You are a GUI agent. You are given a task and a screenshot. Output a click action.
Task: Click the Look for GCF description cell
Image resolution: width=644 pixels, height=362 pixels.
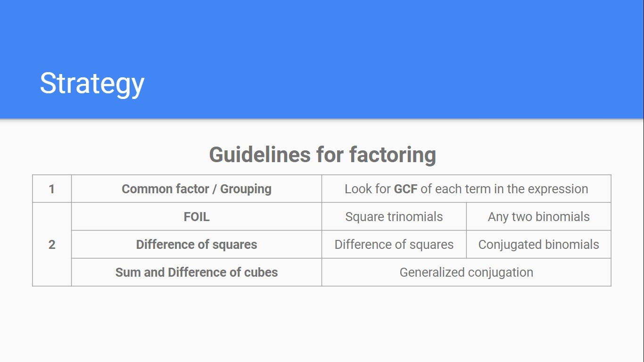pyautogui.click(x=466, y=189)
